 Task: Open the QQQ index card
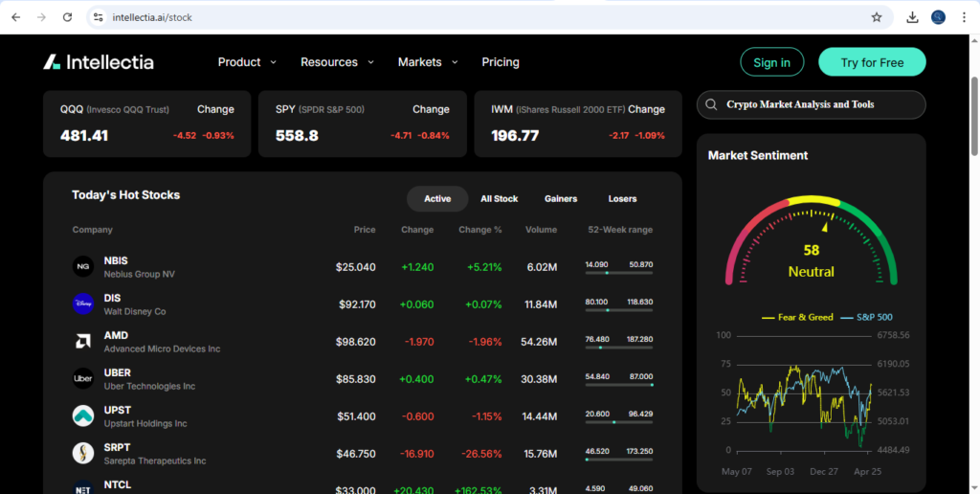click(x=146, y=123)
